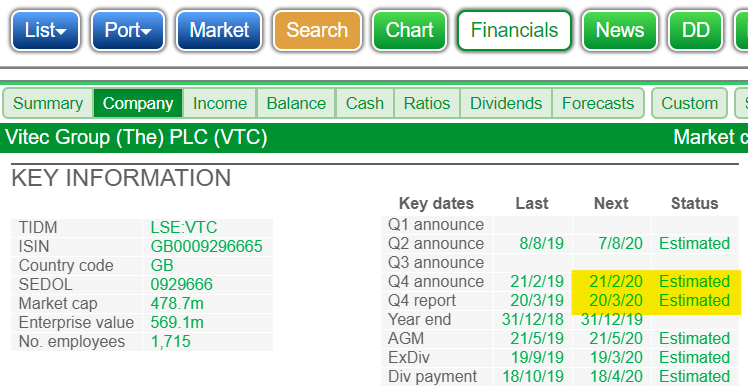Switch to the Summary tab
Image resolution: width=748 pixels, height=390 pixels.
pos(48,103)
